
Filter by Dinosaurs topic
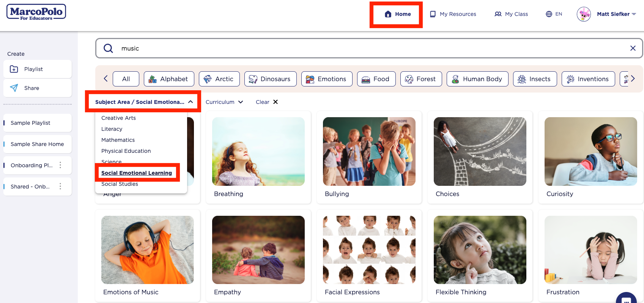point(271,79)
